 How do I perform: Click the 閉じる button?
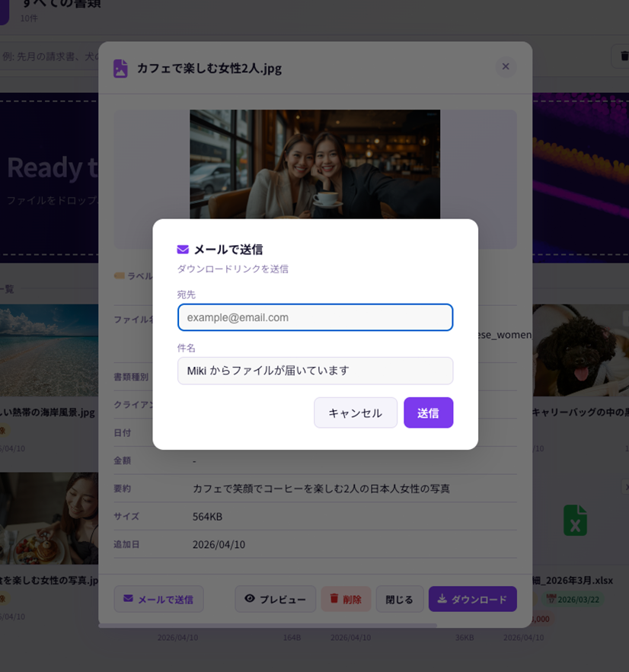pyautogui.click(x=399, y=599)
